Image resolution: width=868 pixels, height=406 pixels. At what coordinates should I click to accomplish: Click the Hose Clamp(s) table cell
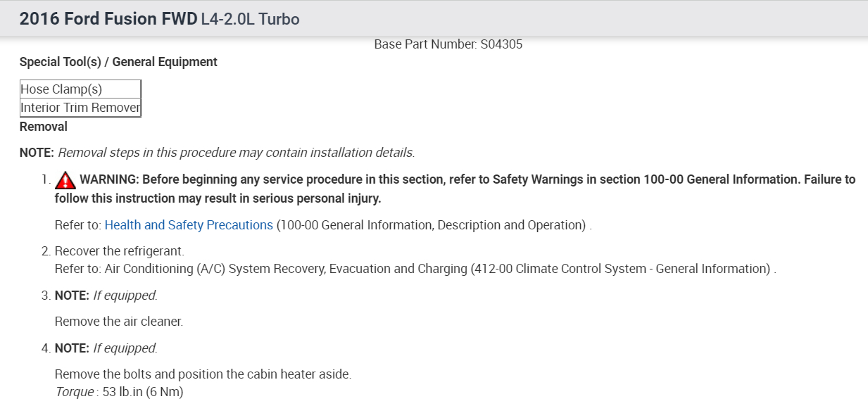coord(80,89)
